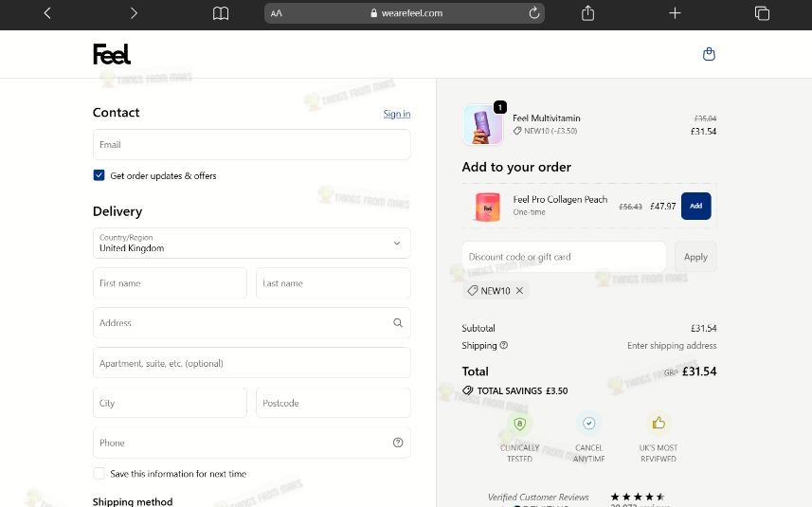Click the Cancel Anytime checkmark badge
The width and height of the screenshot is (812, 507).
click(588, 424)
